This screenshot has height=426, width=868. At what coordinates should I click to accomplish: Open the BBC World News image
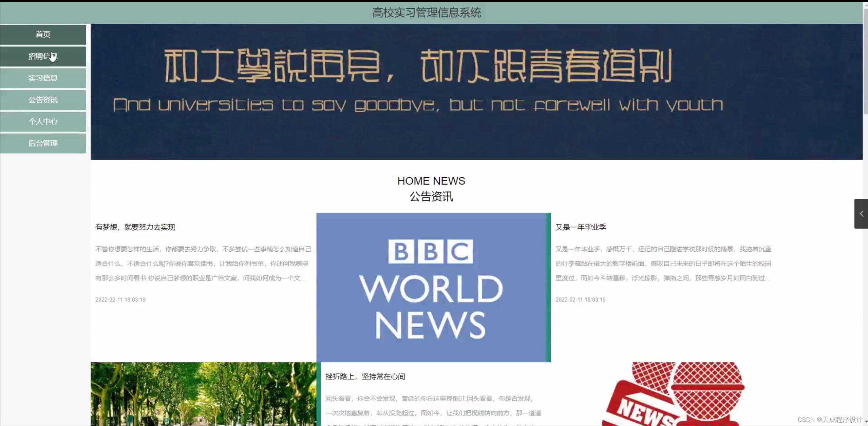433,287
